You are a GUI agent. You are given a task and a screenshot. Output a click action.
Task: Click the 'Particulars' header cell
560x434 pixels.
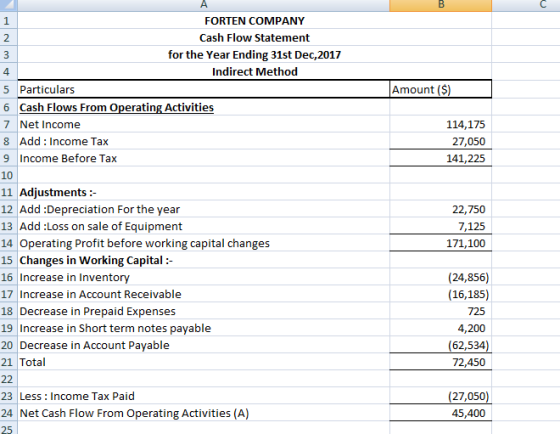pos(204,89)
